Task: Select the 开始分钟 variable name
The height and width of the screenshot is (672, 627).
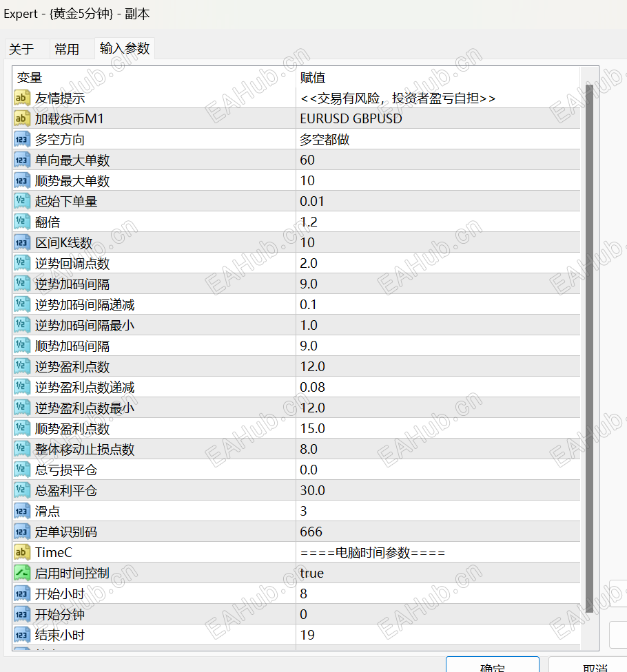Action: click(60, 615)
